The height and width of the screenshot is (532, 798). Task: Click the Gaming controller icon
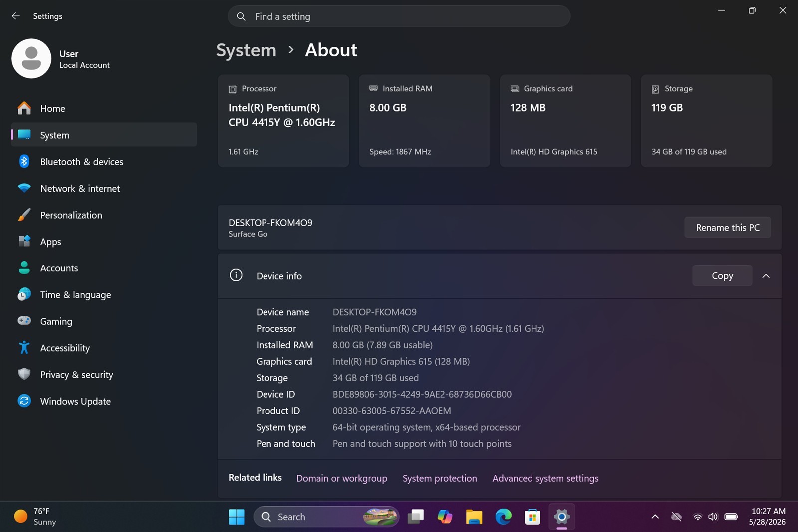click(24, 321)
